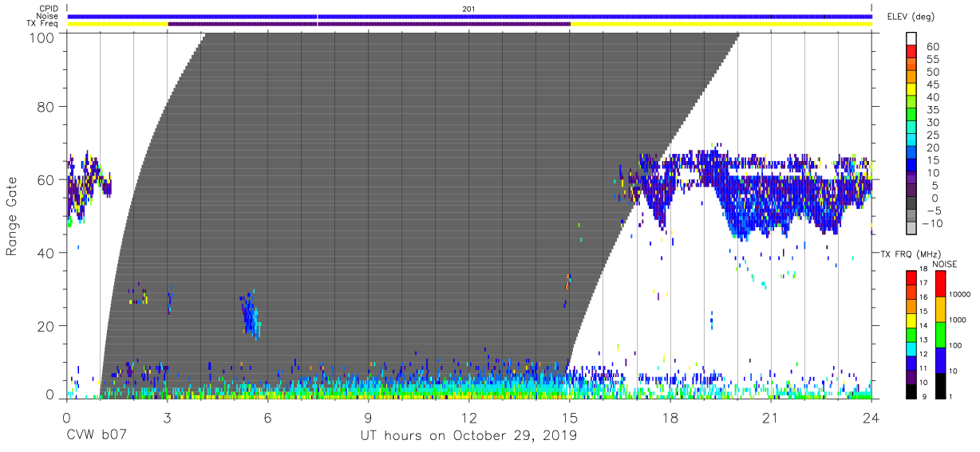
Task: Click the '21' tick on UT hours axis
Action: (771, 417)
